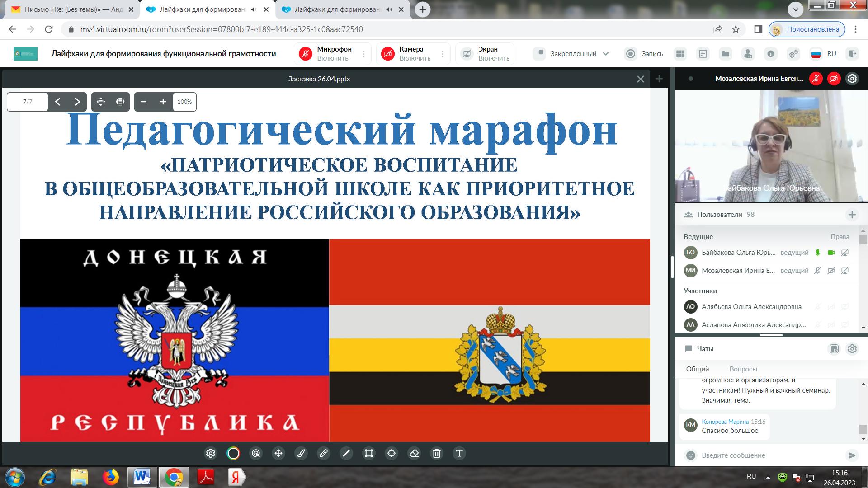This screenshot has width=868, height=488.
Task: Click the user name Конорева Марина in chat
Action: tap(725, 422)
